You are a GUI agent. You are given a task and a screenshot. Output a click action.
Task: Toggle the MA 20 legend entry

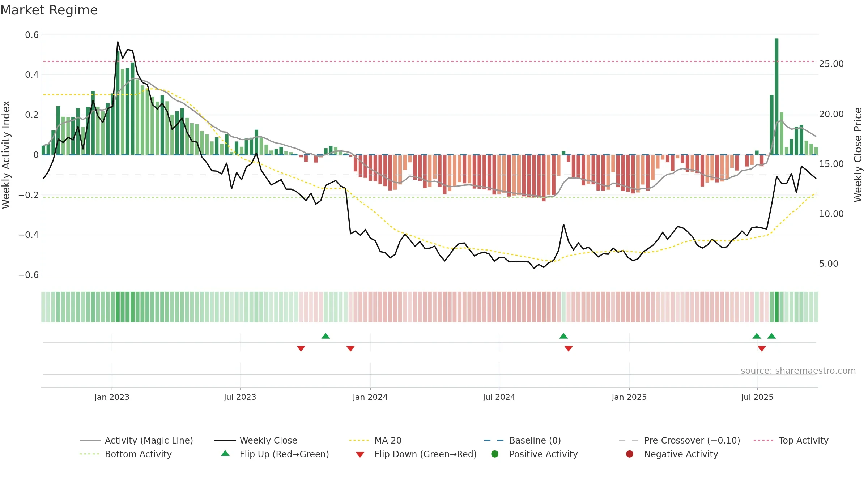coord(375,440)
